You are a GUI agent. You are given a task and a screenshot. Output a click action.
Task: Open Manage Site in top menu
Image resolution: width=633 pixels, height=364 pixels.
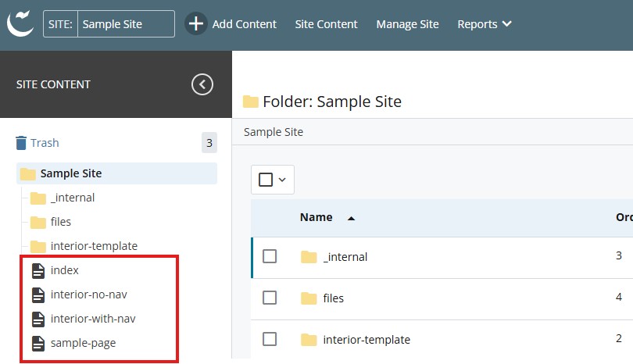point(407,24)
